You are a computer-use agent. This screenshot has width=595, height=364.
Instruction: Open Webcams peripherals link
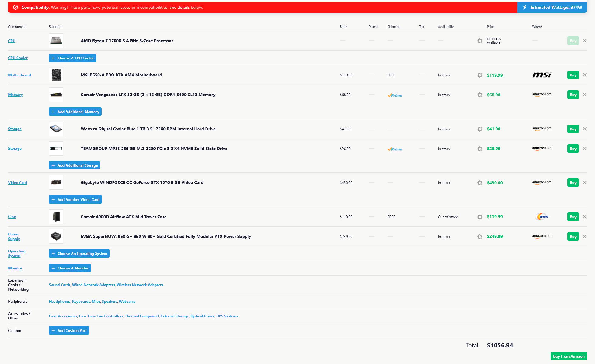click(127, 301)
